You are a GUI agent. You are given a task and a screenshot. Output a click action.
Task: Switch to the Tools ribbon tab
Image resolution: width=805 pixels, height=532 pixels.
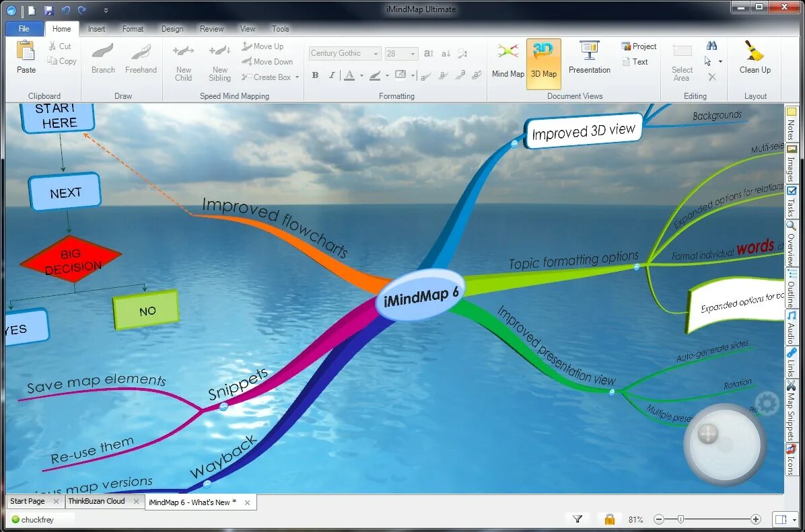(x=280, y=29)
